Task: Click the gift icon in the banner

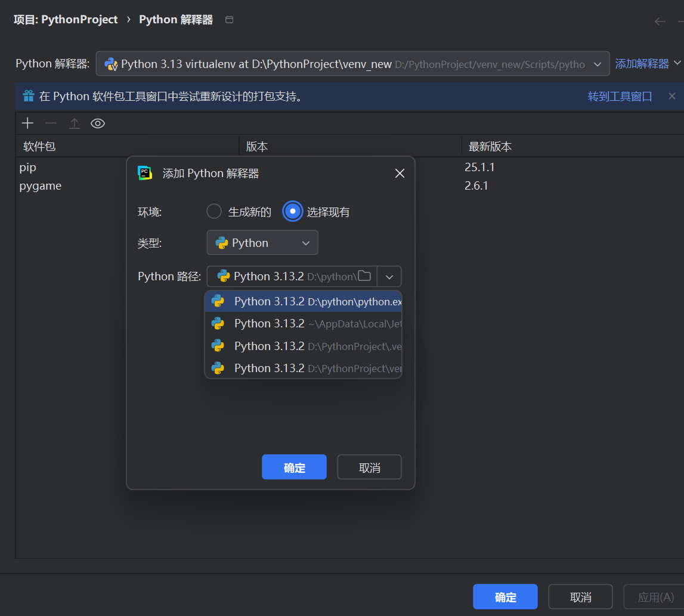Action: (29, 96)
